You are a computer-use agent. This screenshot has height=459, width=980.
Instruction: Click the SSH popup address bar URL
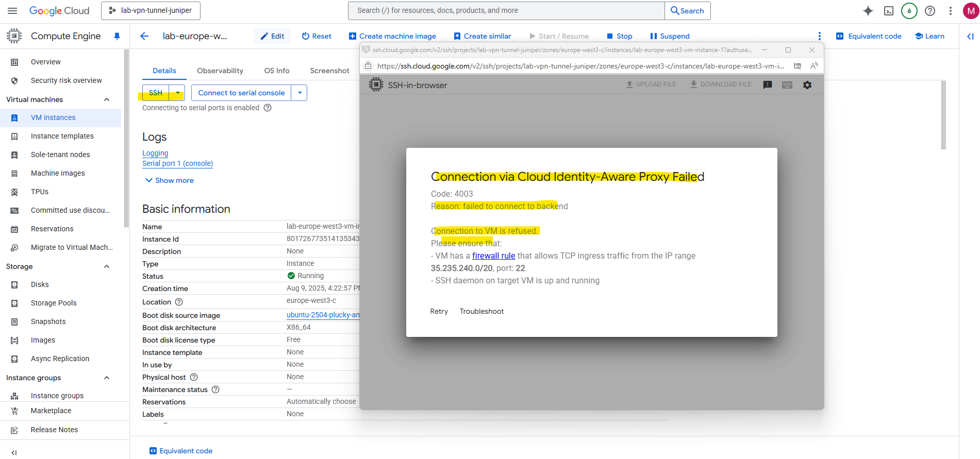pos(581,66)
